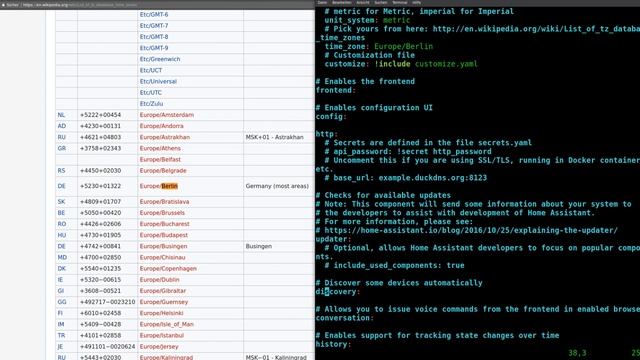Select coordinates +5230+01322 in the Berlin row

pos(100,186)
